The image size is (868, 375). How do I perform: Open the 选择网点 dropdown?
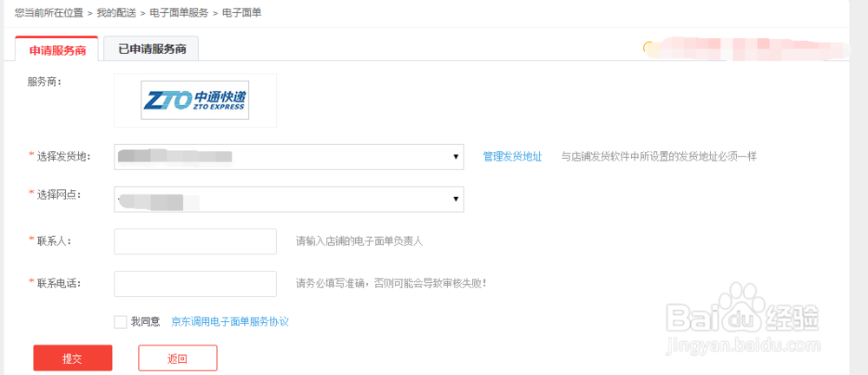pyautogui.click(x=289, y=199)
